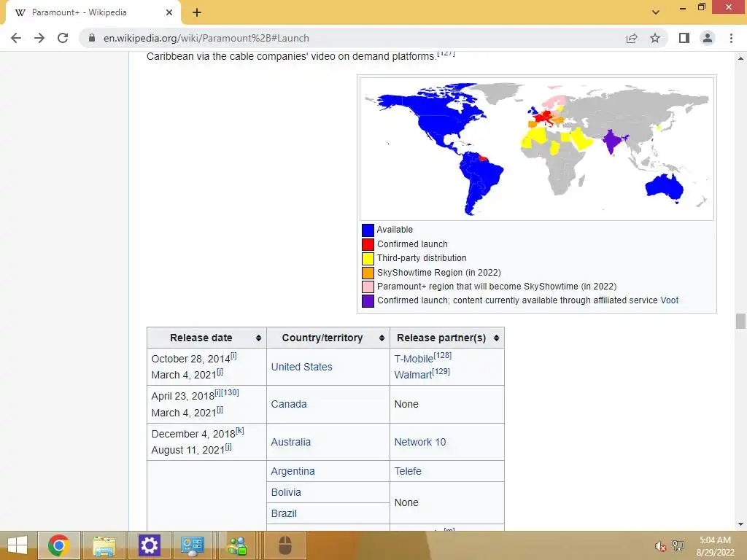Open the Canada link
Screen dimensions: 747x560
tap(289, 404)
